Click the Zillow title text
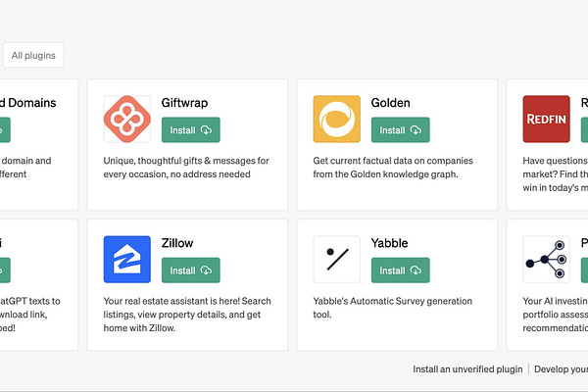The image size is (588, 392). [177, 243]
